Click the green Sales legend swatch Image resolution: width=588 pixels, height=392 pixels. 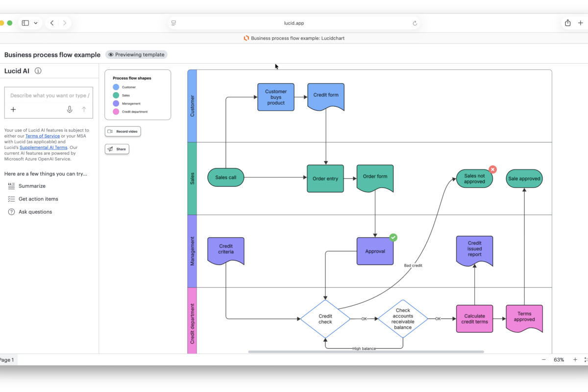tap(116, 95)
